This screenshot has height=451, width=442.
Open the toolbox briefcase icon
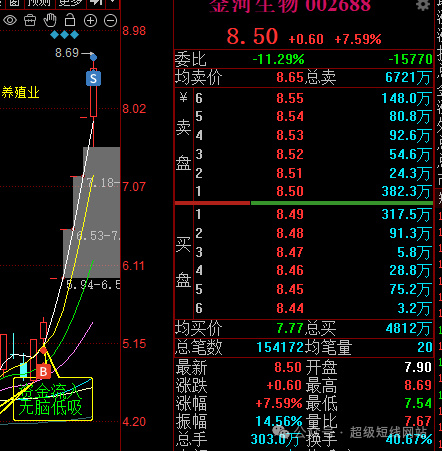point(30,21)
